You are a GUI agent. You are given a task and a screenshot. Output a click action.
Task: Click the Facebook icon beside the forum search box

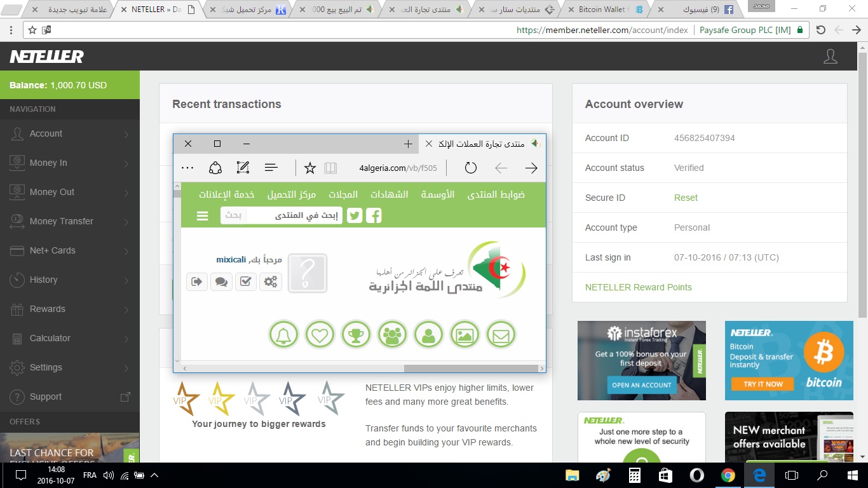(374, 215)
